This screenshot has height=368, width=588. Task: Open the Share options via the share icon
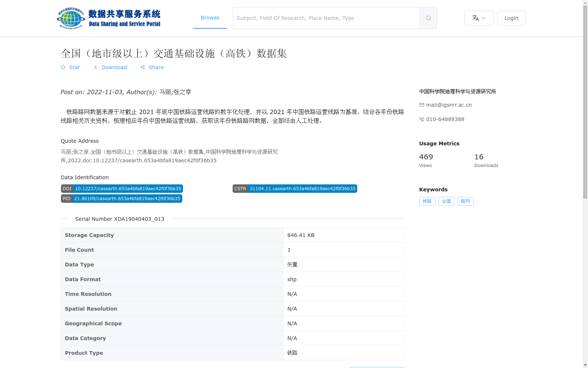[143, 67]
